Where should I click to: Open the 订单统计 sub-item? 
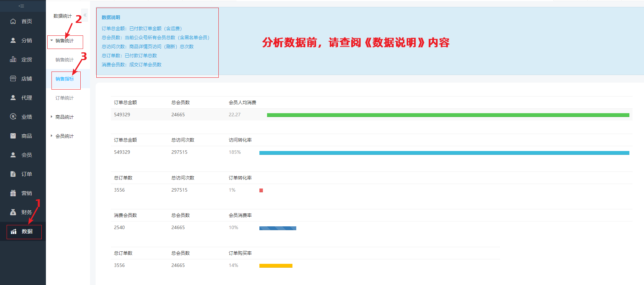65,98
